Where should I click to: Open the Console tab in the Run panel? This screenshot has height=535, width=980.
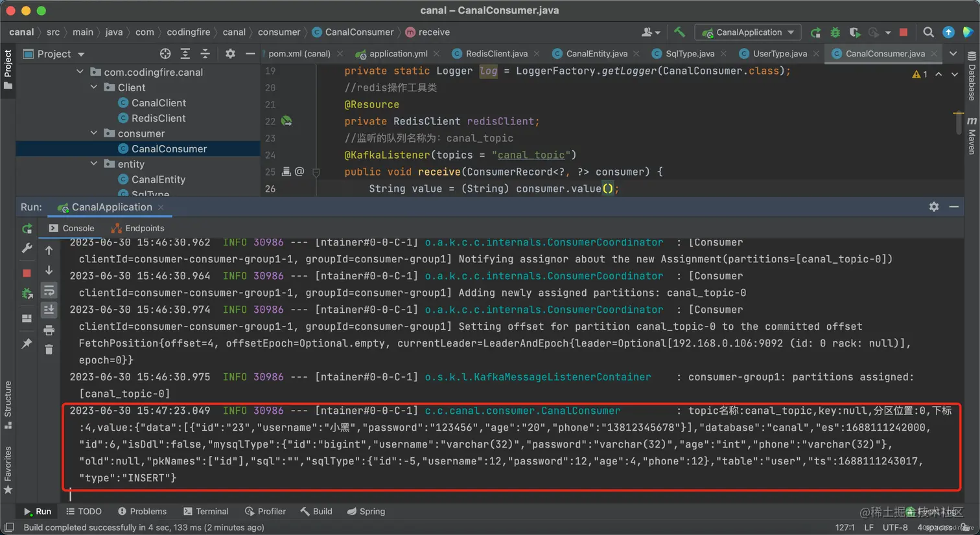pos(72,228)
